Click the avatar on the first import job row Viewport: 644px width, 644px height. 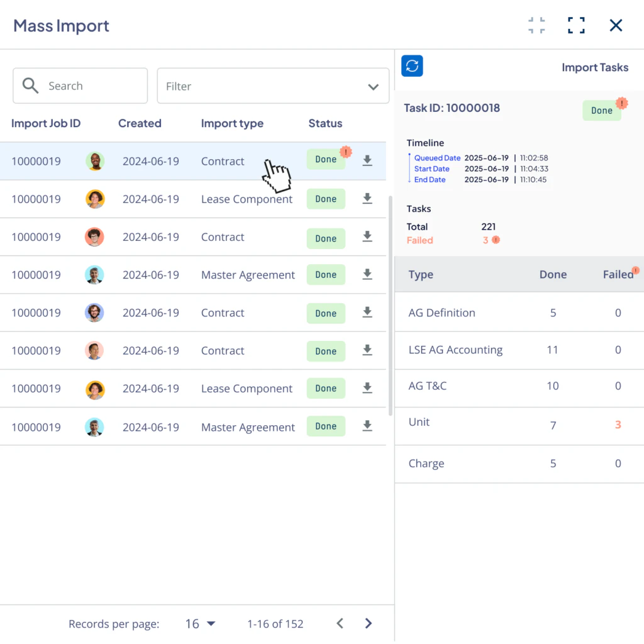95,161
